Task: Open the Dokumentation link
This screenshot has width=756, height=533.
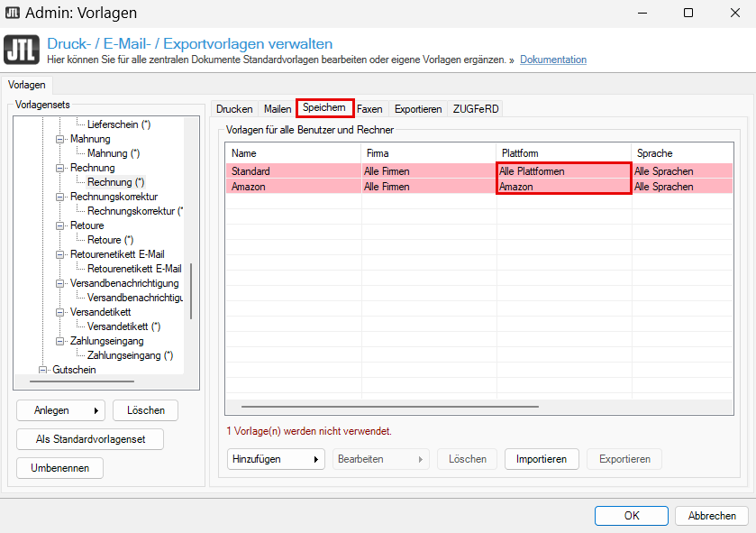Action: [553, 60]
